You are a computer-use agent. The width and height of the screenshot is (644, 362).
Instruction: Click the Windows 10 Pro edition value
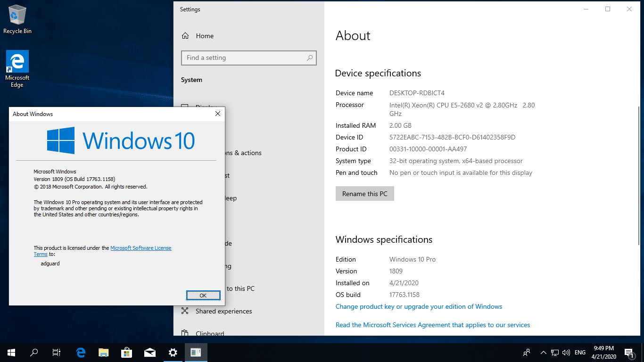pos(413,259)
